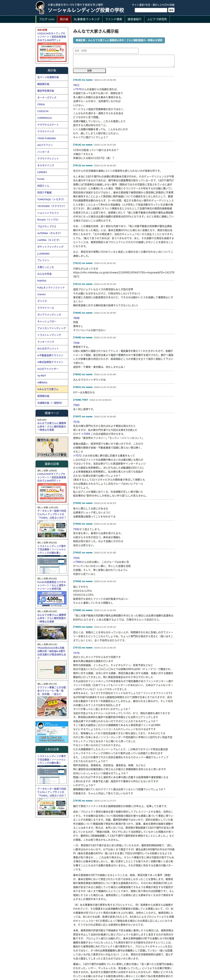Click post number [7613] header
210x980 pixels.
pos(77,165)
